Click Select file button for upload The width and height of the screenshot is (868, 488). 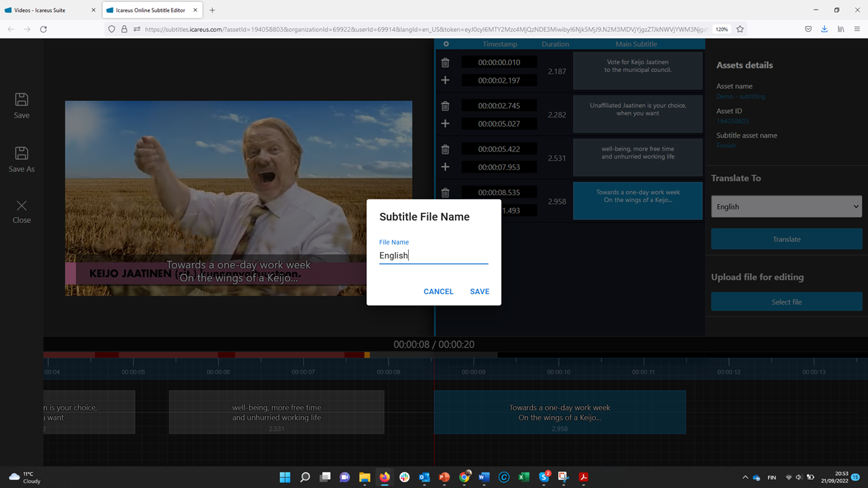pos(786,302)
